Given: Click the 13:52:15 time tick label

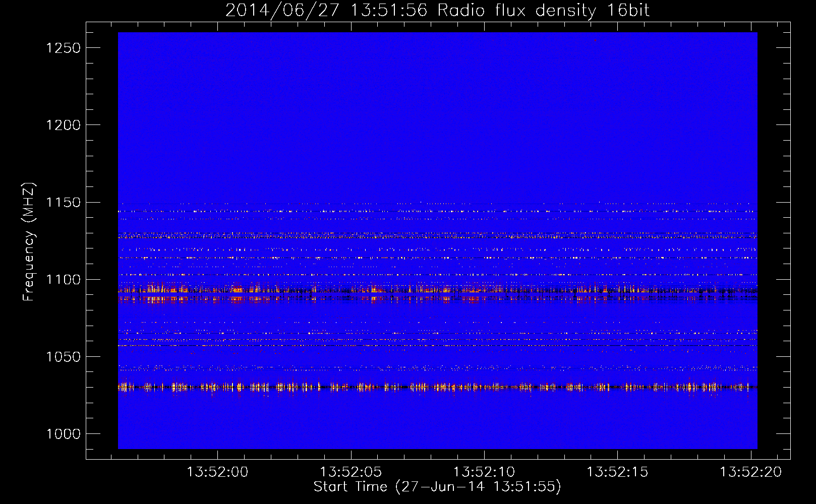Looking at the screenshot, I should (617, 472).
